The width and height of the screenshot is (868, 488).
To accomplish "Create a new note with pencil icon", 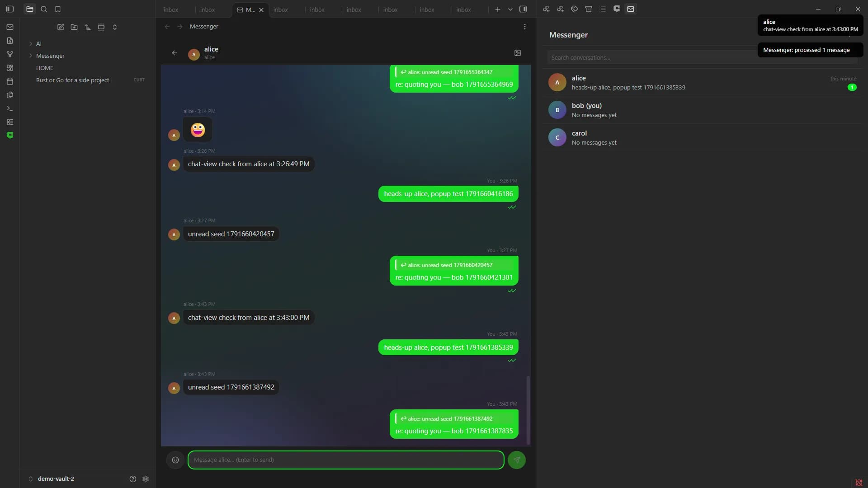I will tap(61, 27).
